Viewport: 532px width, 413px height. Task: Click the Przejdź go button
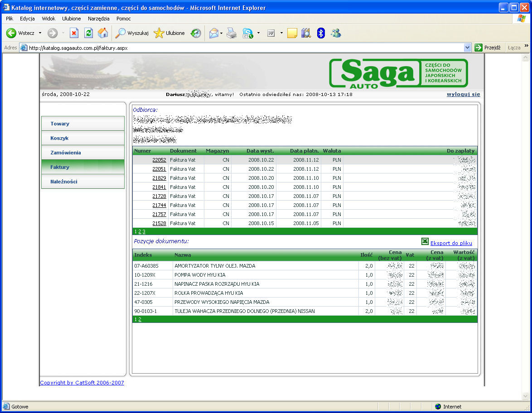488,48
